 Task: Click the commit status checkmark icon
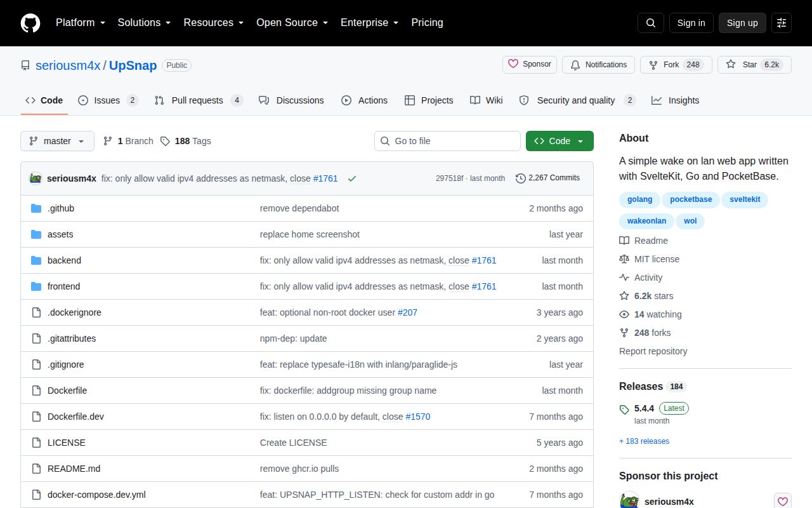pos(352,178)
